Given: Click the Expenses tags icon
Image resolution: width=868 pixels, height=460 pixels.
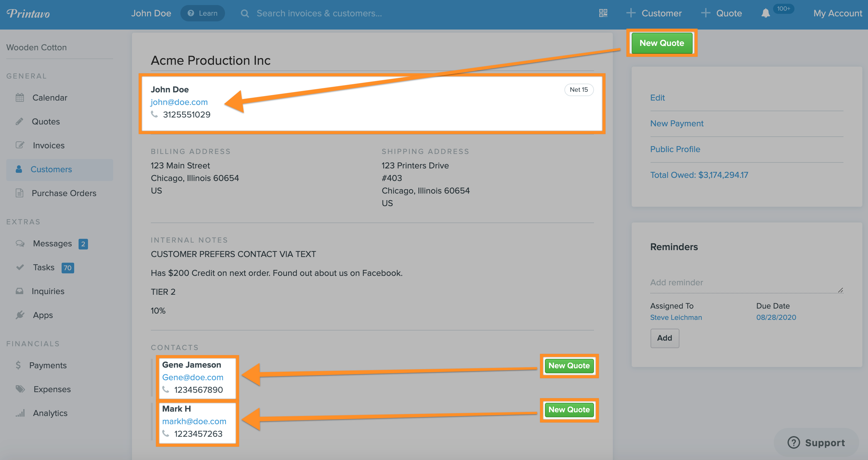Looking at the screenshot, I should [x=20, y=389].
